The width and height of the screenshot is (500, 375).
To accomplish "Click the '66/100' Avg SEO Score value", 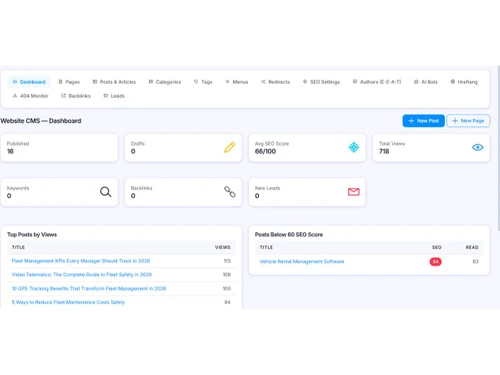I will click(x=265, y=151).
